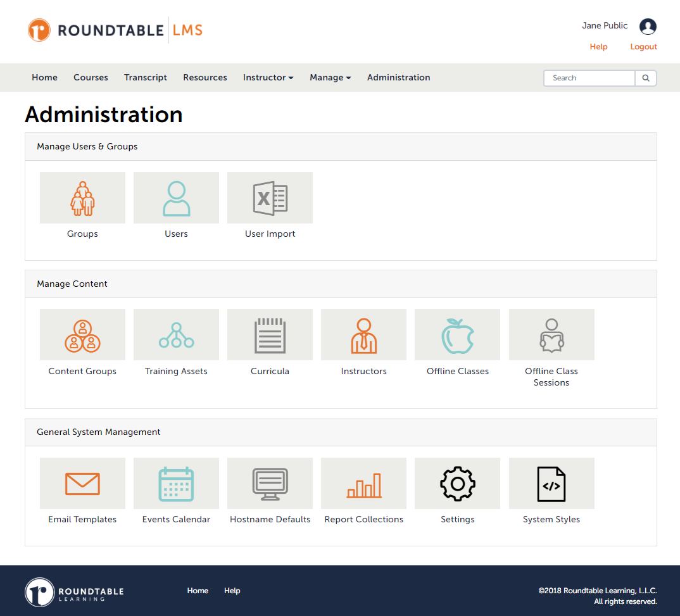
Task: Select the Events Calendar icon
Action: (x=176, y=483)
